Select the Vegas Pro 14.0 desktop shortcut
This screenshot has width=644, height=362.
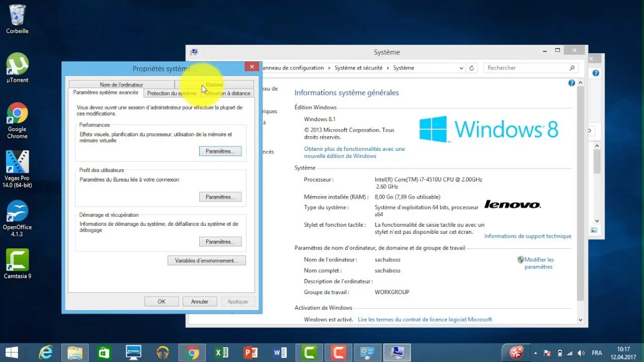pos(17,169)
